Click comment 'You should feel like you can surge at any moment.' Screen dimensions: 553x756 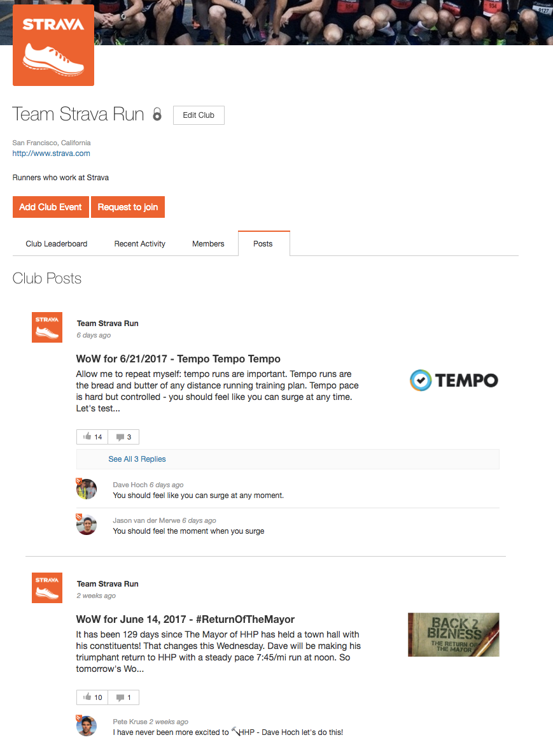[x=199, y=496]
